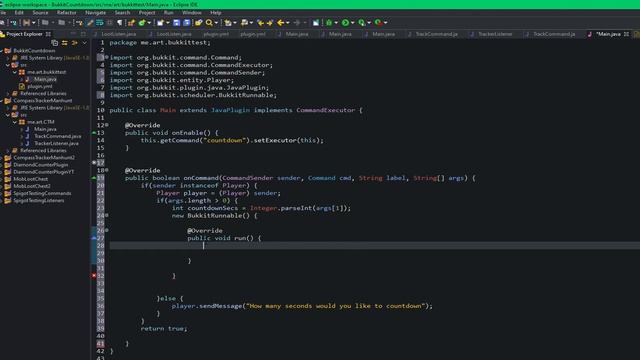The width and height of the screenshot is (640, 360).
Task: Run the program with green Run button
Action: 345,23
